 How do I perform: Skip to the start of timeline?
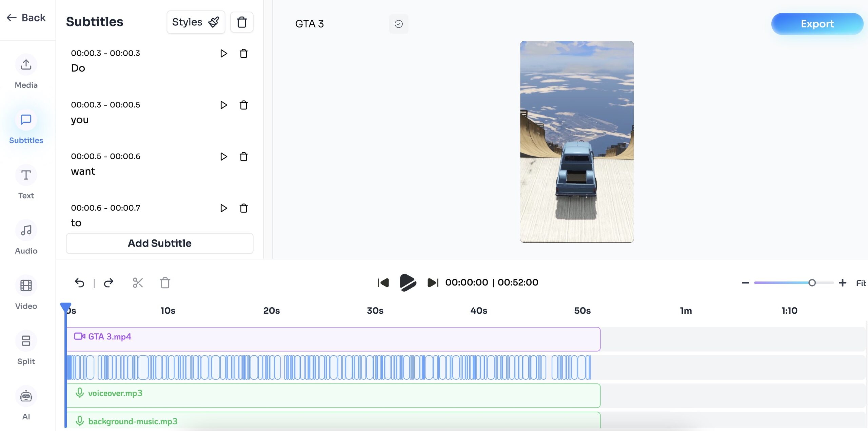(383, 282)
